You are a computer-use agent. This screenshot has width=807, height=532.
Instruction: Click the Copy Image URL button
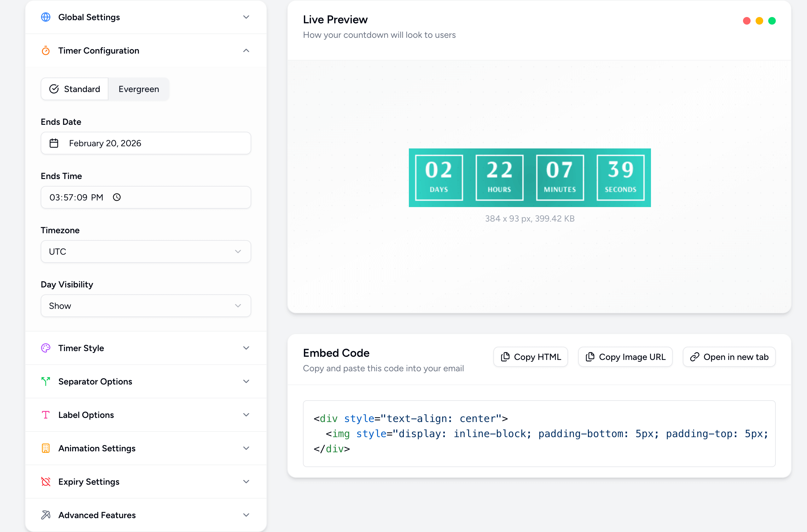click(625, 356)
